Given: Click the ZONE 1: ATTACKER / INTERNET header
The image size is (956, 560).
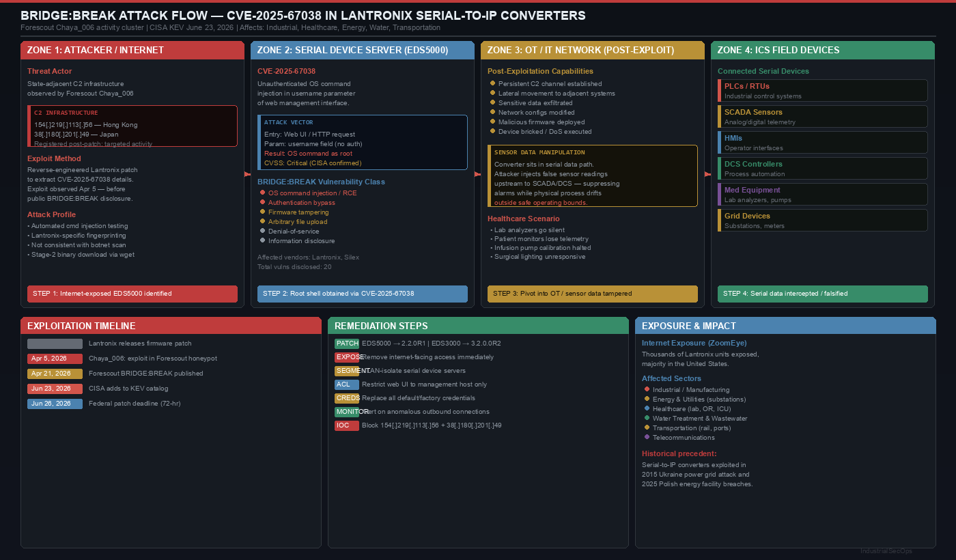Looking at the screenshot, I should (132, 50).
